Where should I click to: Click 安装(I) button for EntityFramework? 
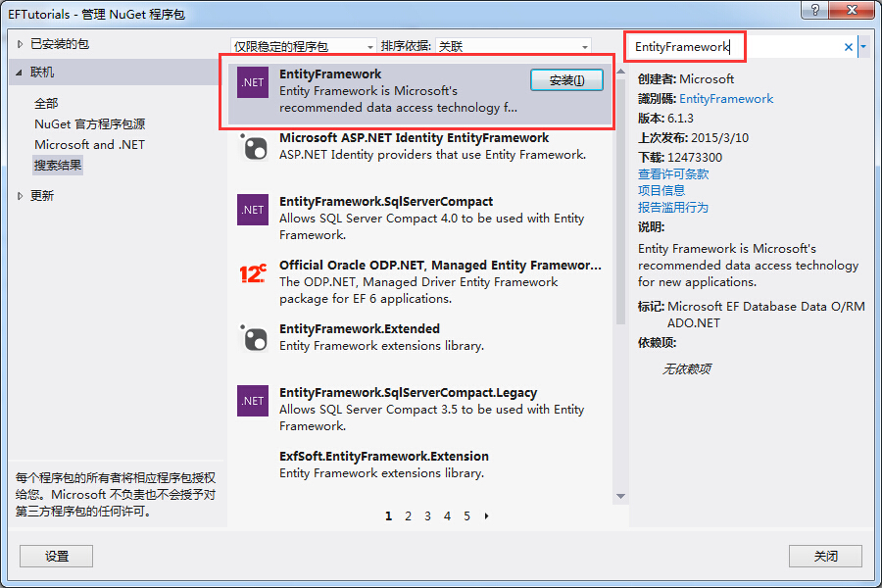point(566,80)
